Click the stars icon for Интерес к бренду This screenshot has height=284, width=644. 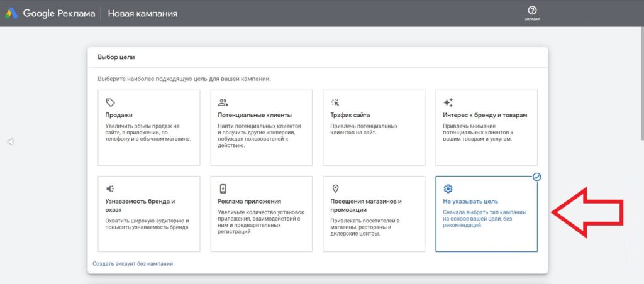pos(448,102)
